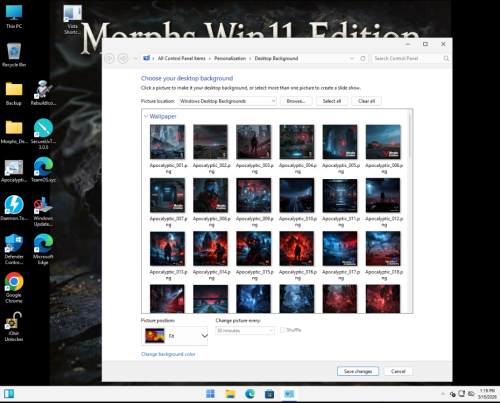The width and height of the screenshot is (500, 403).
Task: Select the Apocalyptic_008 wallpaper thumbnail
Action: (211, 195)
